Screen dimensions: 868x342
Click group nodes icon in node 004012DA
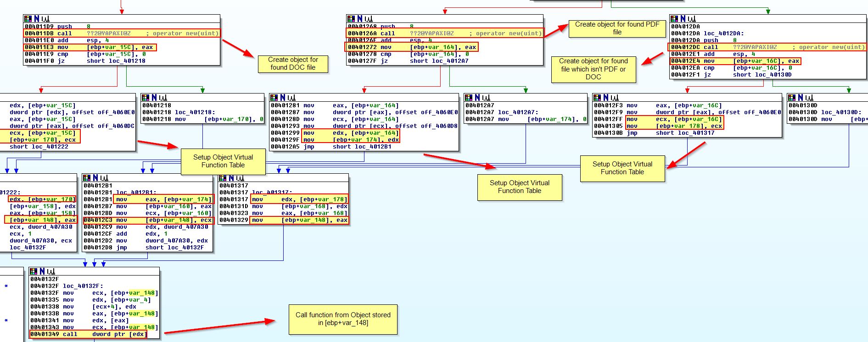click(692, 19)
